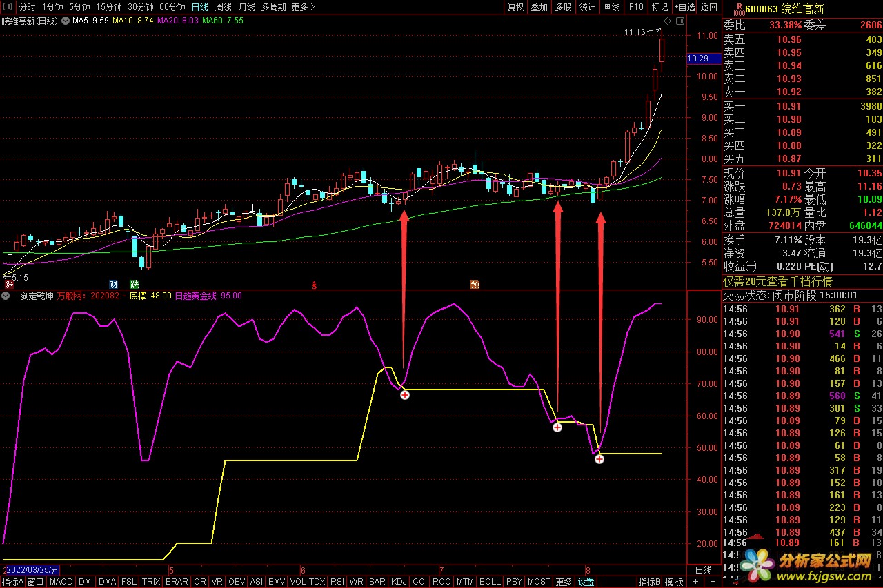Screen dimensions: 883x588
Task: Click +自选 to add to watchlist
Action: (x=684, y=7)
